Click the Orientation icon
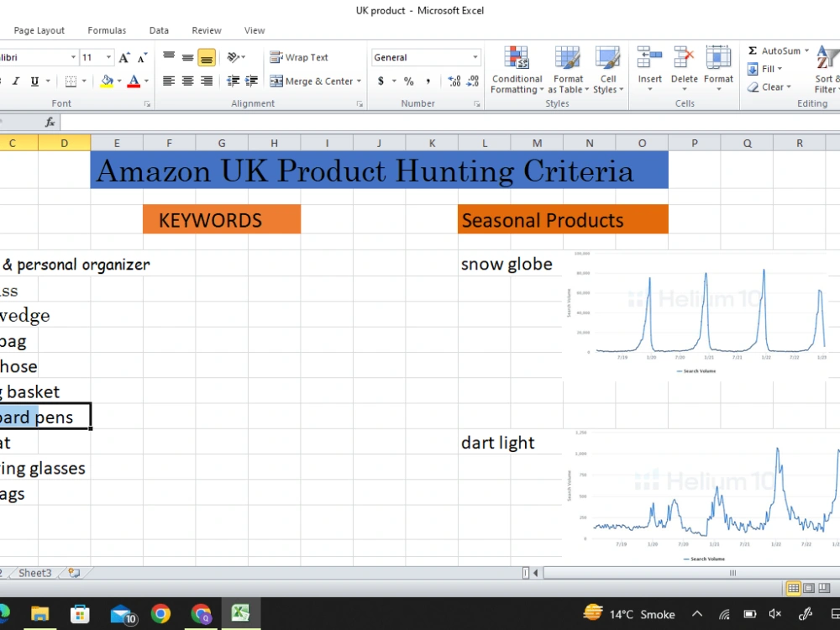840x630 pixels. (233, 57)
